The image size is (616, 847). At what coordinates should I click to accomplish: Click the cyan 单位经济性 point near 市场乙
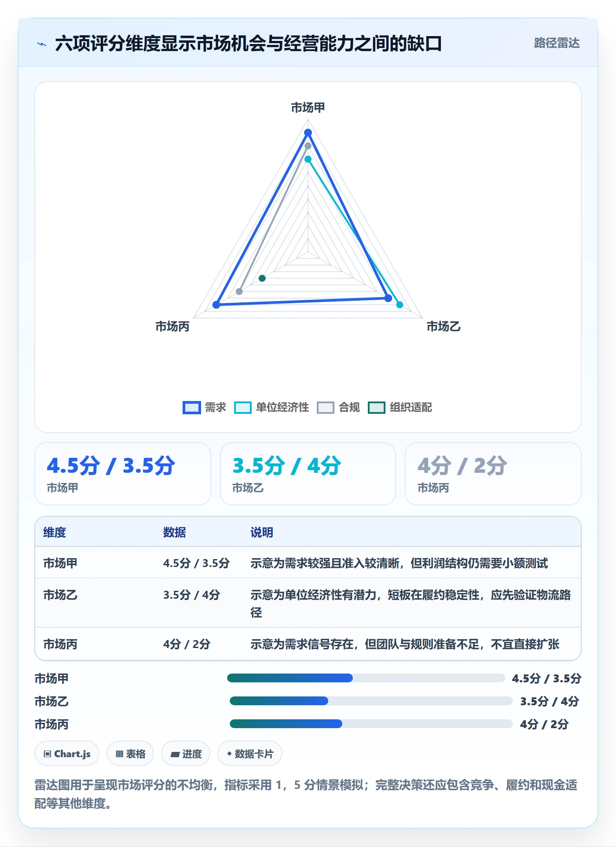400,305
